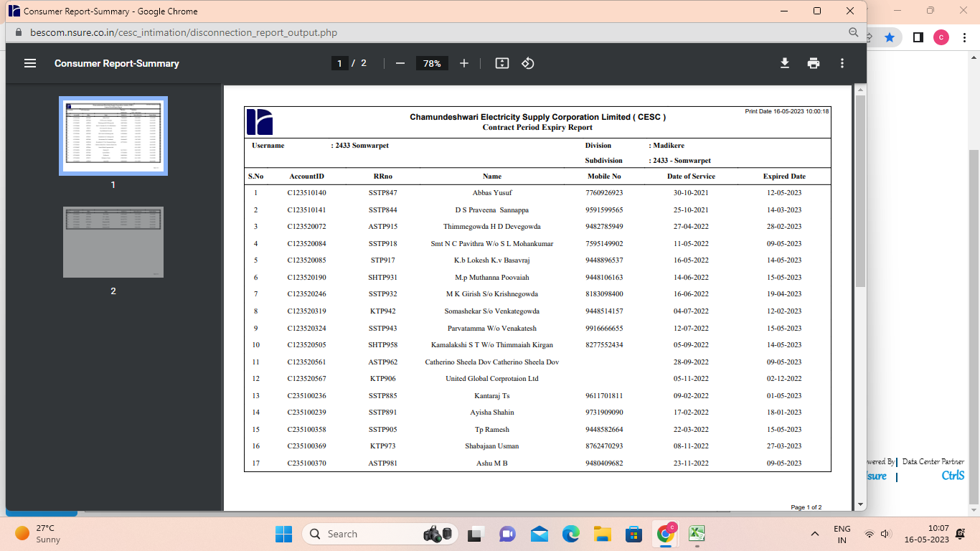Toggle the PDF sidebar hamburger menu
This screenshot has width=980, height=551.
30,63
